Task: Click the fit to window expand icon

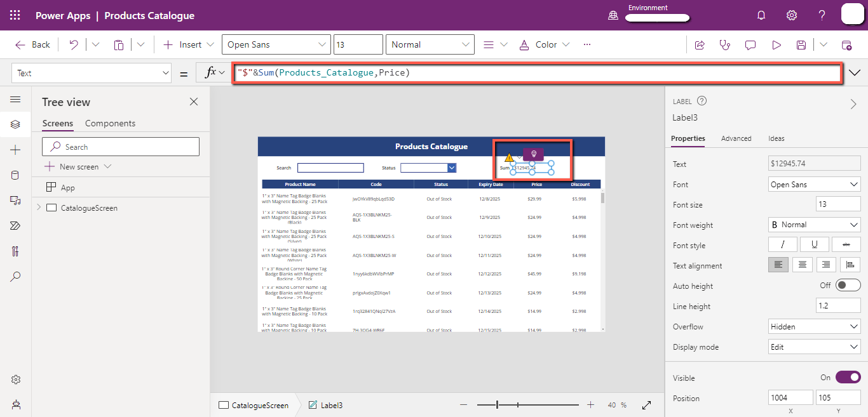Action: pos(647,405)
